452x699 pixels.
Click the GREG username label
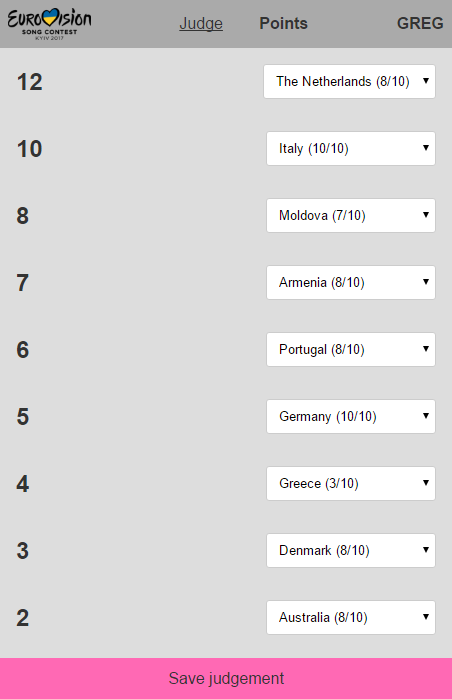coord(420,23)
